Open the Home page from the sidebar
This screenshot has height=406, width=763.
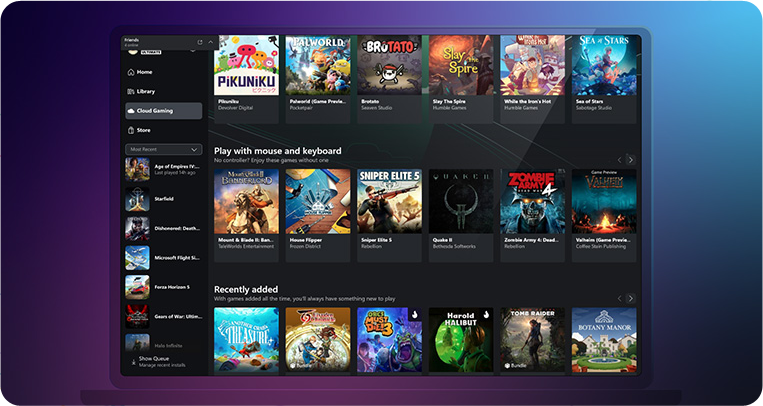(145, 72)
